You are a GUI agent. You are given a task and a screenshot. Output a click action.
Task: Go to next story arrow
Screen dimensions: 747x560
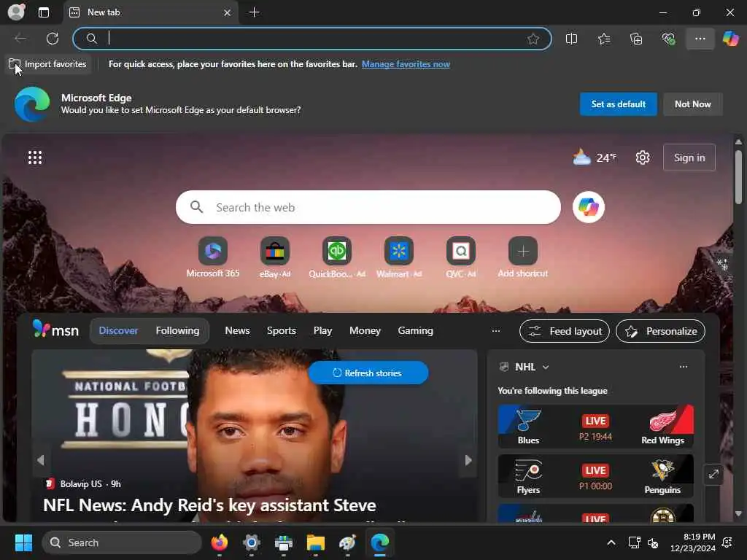[x=468, y=460]
